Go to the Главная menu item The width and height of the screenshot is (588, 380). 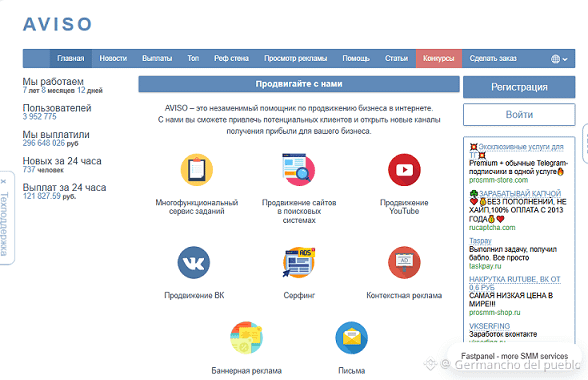71,59
